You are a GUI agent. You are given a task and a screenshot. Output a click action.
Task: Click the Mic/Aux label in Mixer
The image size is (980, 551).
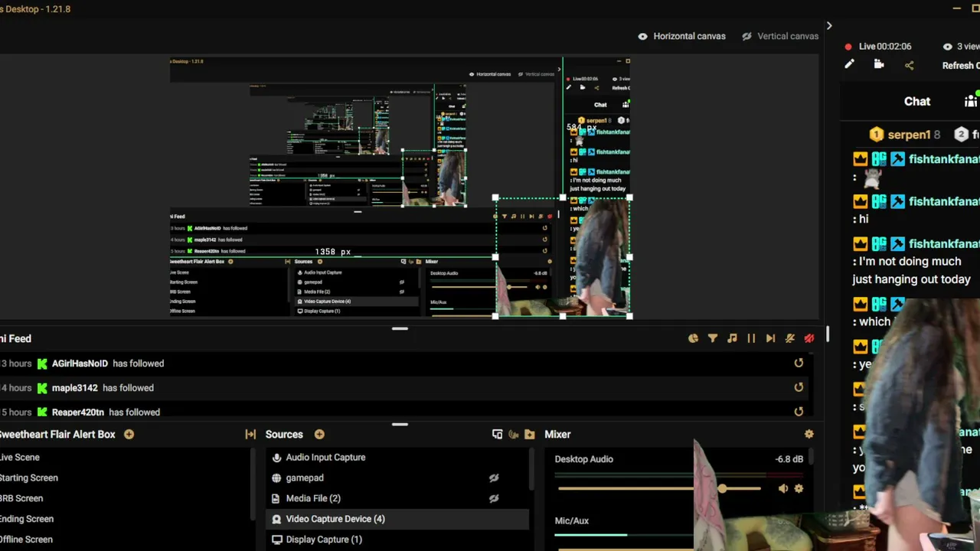(572, 520)
